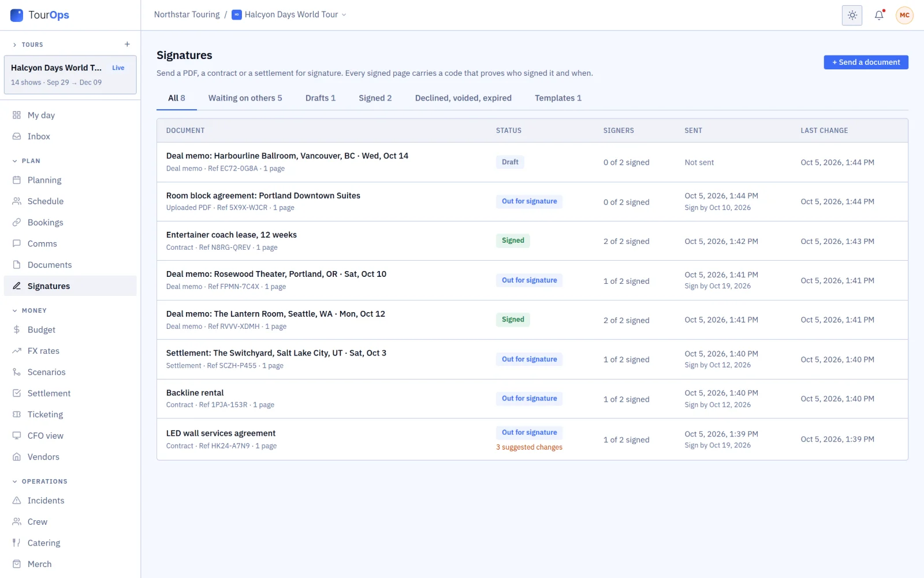Image resolution: width=924 pixels, height=578 pixels.
Task: Open Northstar Touring breadcrumb link
Action: [x=187, y=15]
